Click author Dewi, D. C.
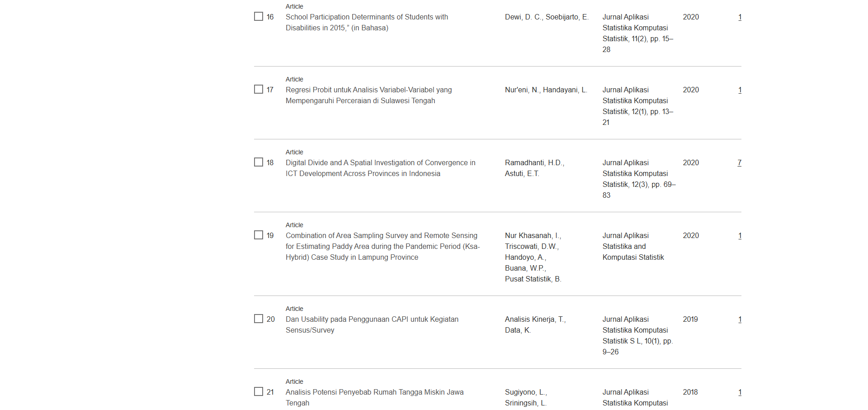Image resolution: width=868 pixels, height=410 pixels. point(523,17)
